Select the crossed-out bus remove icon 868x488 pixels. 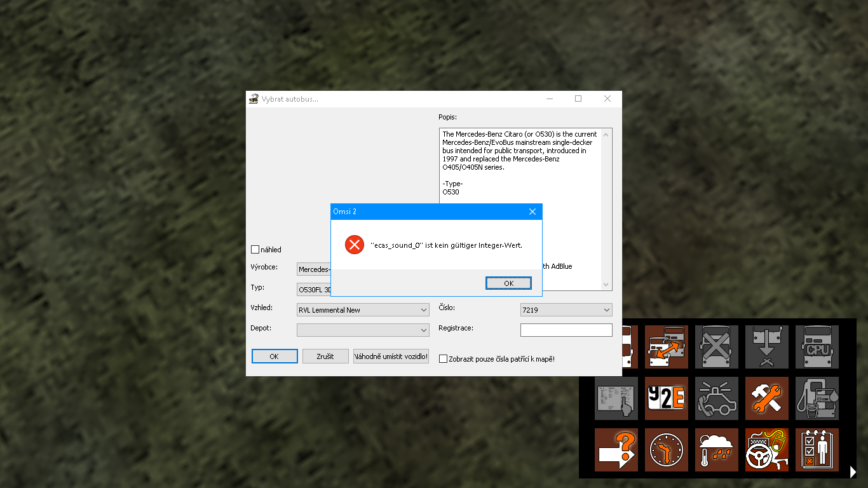[x=717, y=347]
